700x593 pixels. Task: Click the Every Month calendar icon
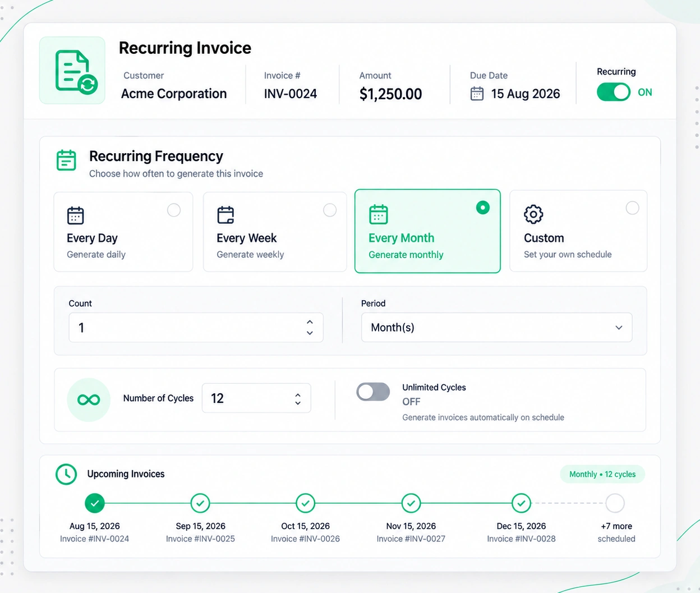378,214
